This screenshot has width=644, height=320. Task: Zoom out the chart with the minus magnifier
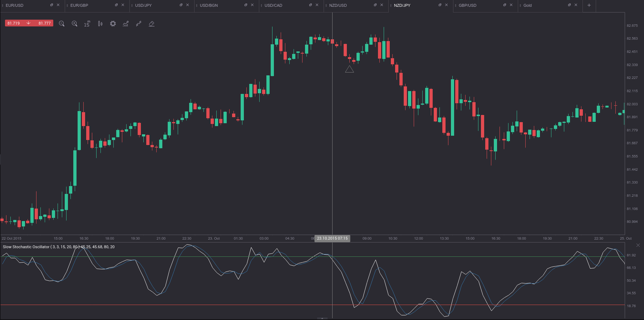coord(62,24)
